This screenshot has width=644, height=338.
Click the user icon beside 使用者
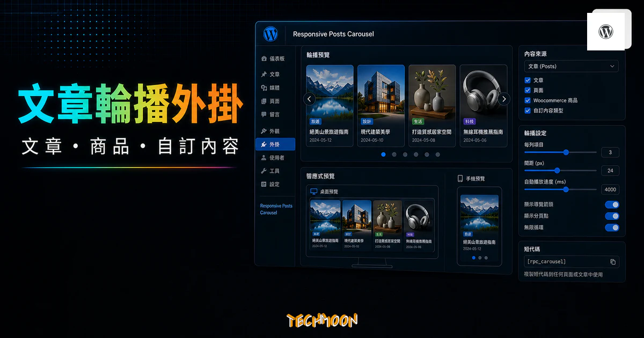pos(264,158)
